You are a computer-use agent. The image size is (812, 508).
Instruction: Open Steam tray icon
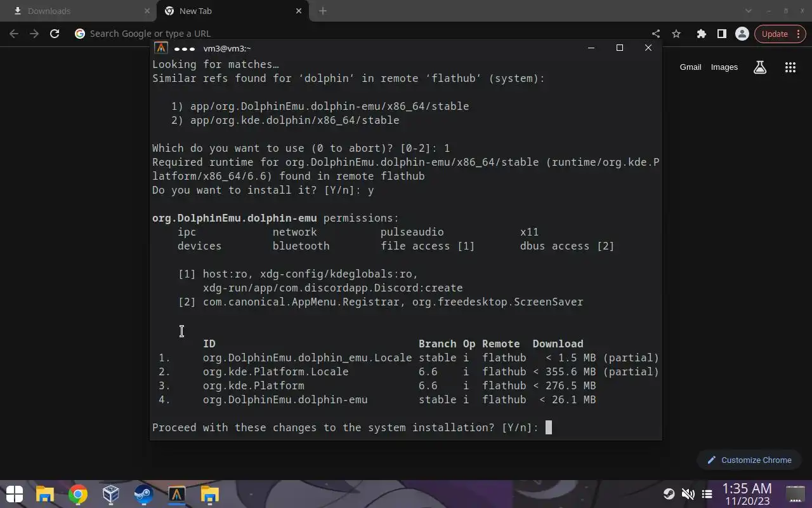[x=669, y=494]
